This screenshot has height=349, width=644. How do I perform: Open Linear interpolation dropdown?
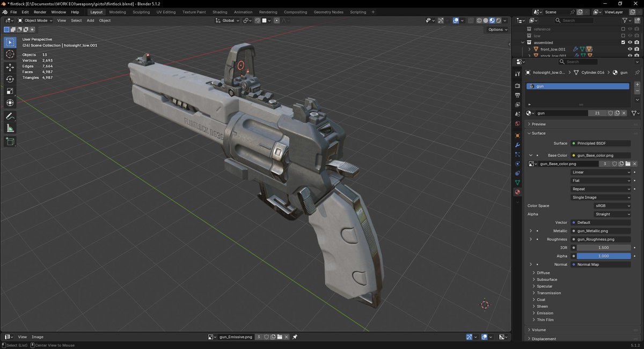point(601,172)
